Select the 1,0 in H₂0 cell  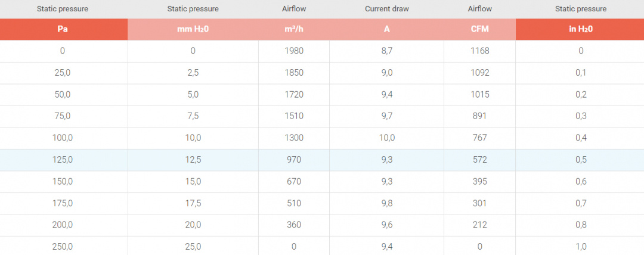(x=581, y=246)
